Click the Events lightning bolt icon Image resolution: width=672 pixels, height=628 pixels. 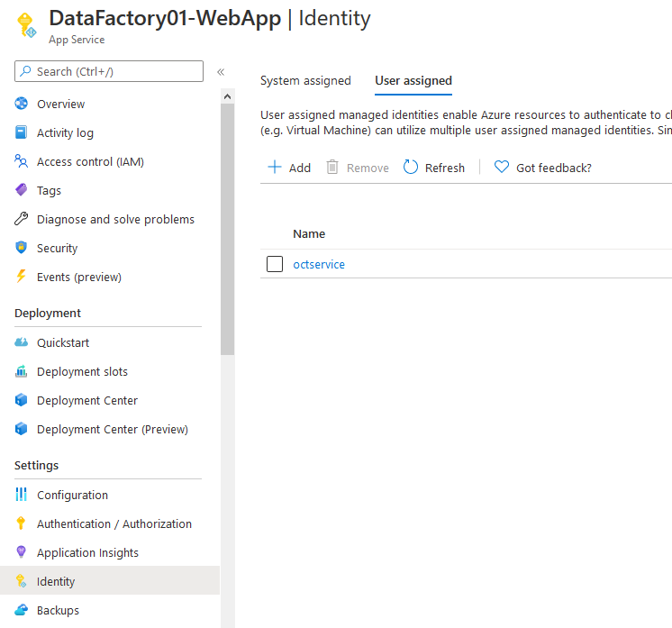pyautogui.click(x=22, y=277)
